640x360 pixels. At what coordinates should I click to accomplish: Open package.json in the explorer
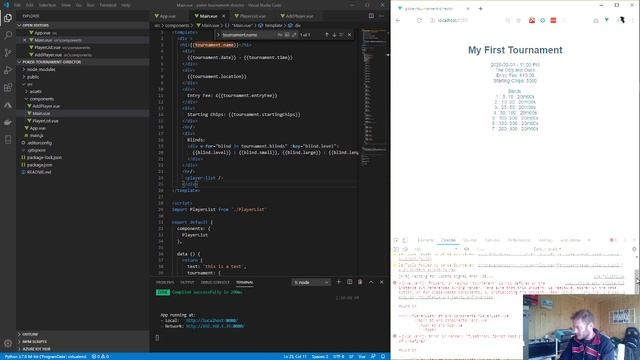coord(39,165)
